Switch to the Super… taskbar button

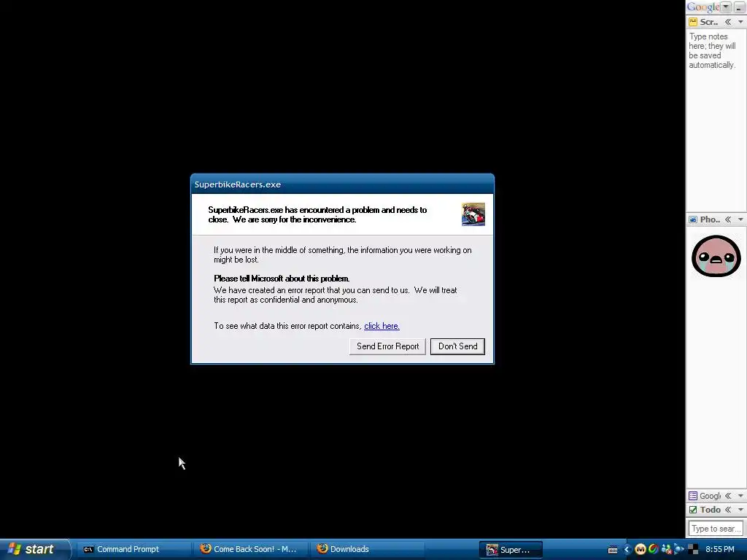click(x=511, y=550)
